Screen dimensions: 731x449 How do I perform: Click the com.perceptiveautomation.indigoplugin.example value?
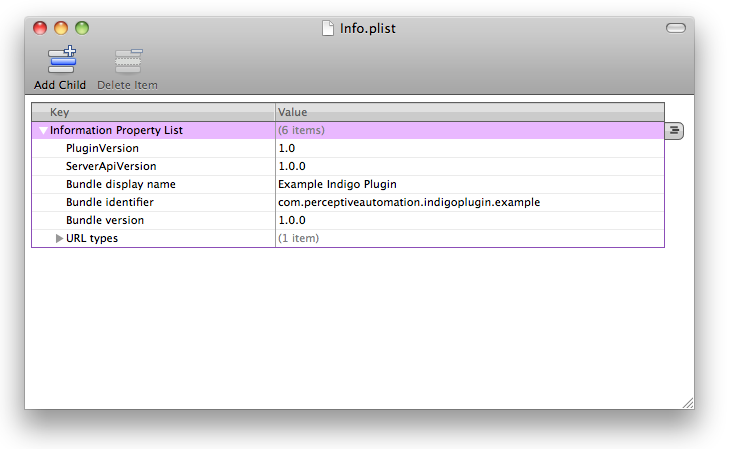pos(409,202)
